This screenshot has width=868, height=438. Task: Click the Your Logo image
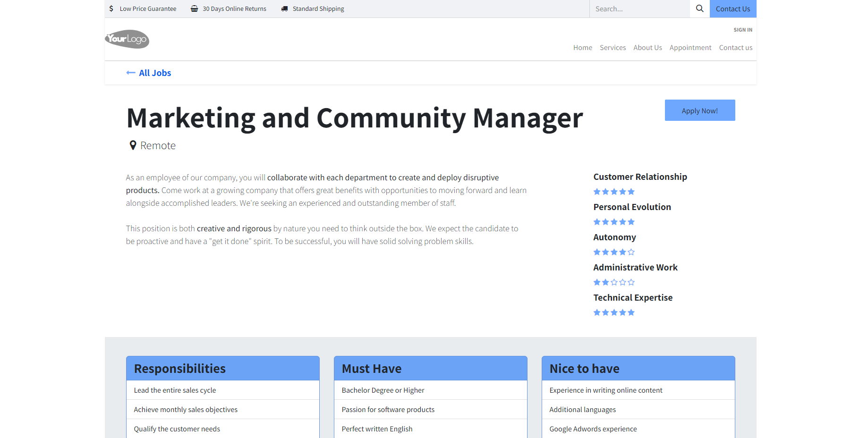127,39
